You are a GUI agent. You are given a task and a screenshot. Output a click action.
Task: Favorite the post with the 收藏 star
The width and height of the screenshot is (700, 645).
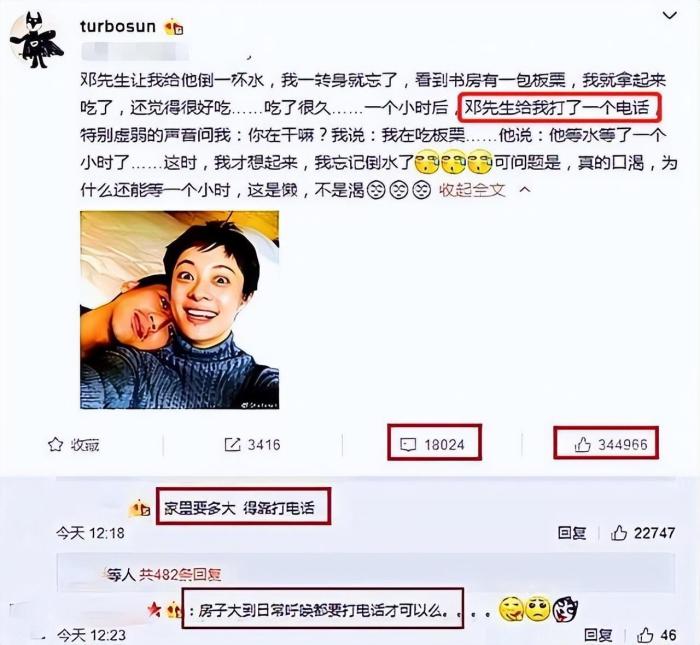click(74, 445)
